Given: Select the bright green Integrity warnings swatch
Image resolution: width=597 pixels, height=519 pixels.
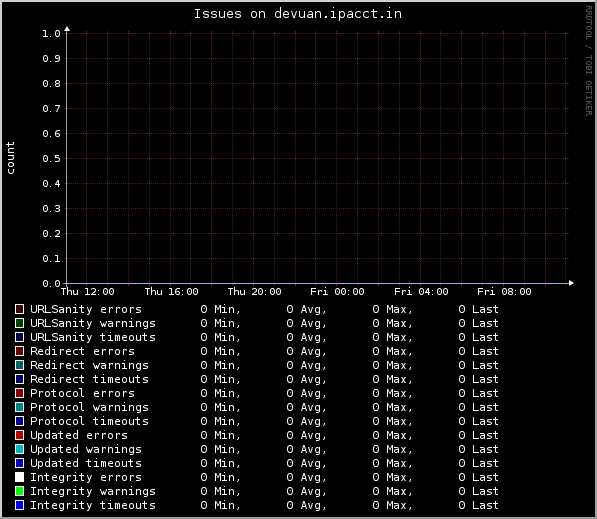Looking at the screenshot, I should (x=19, y=491).
